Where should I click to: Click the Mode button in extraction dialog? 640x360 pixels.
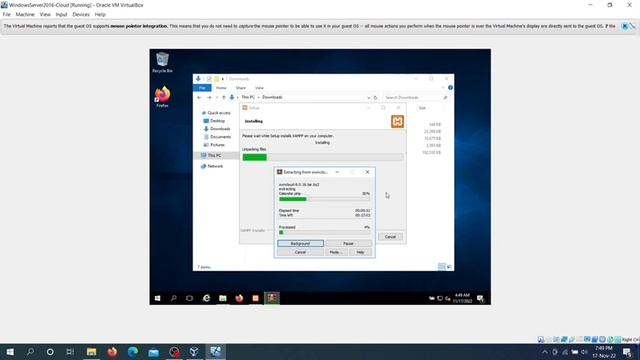coord(336,252)
